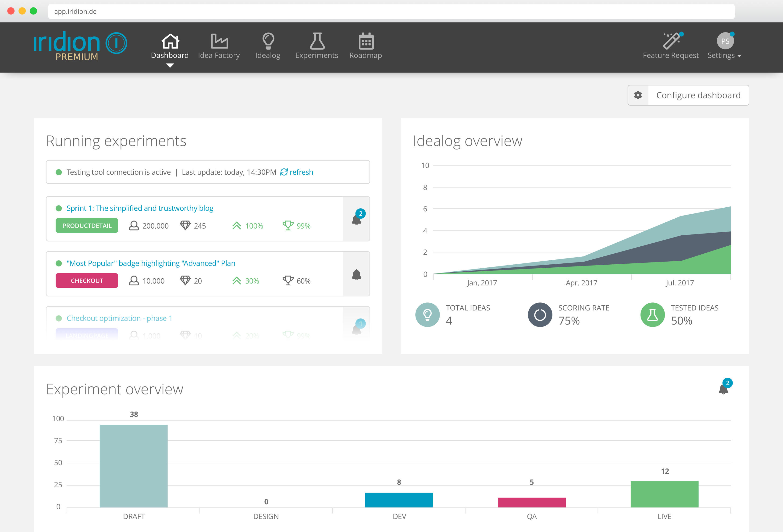Click the browser address bar app.iridion.de
Image resolution: width=783 pixels, height=532 pixels.
tap(391, 11)
